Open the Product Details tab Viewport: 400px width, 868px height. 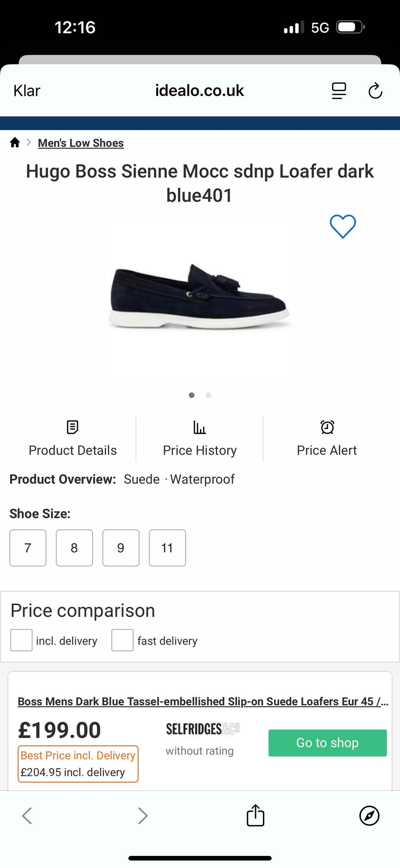[x=72, y=439]
